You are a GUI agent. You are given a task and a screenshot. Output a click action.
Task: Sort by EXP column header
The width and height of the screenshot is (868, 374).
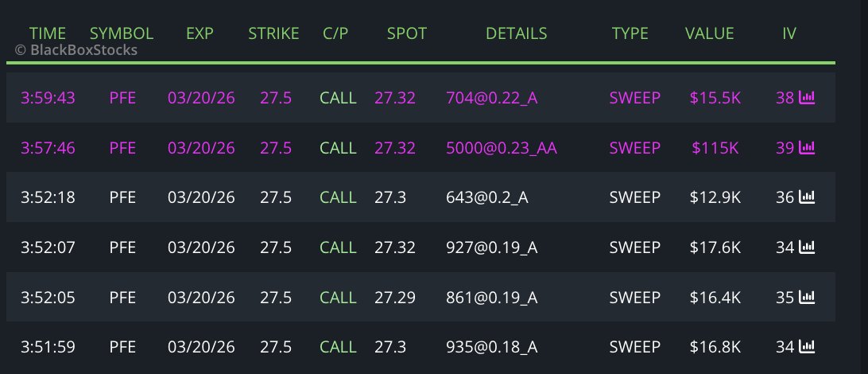click(200, 33)
